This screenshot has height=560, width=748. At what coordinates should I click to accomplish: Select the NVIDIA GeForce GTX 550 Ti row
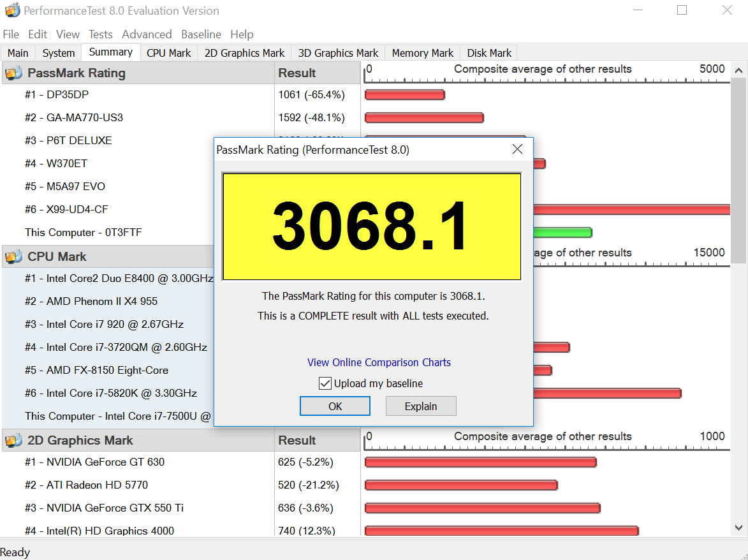104,508
